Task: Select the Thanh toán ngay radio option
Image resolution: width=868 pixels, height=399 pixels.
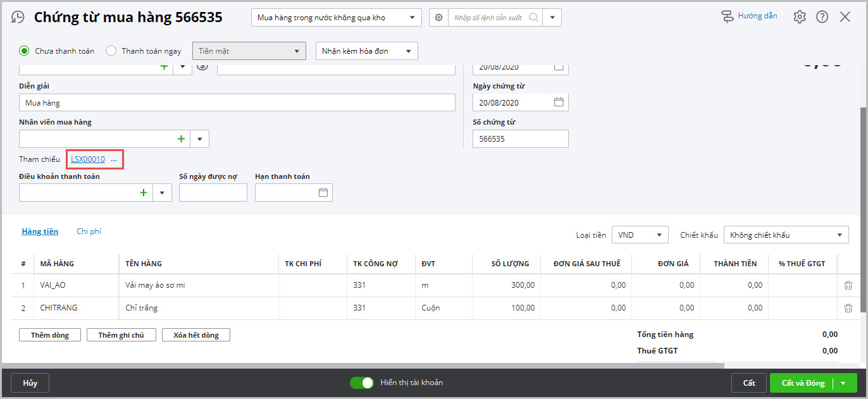Action: click(111, 51)
